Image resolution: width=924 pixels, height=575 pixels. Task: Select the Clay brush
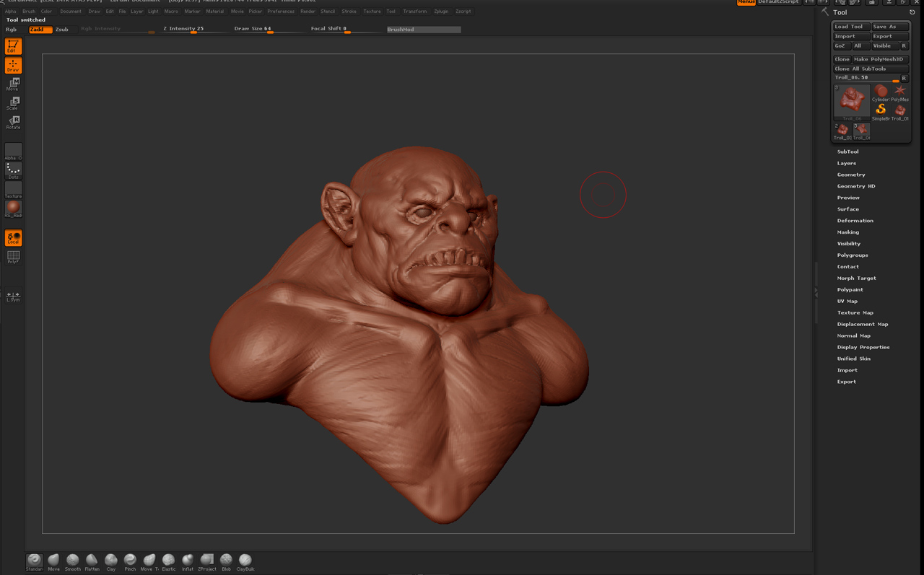111,561
